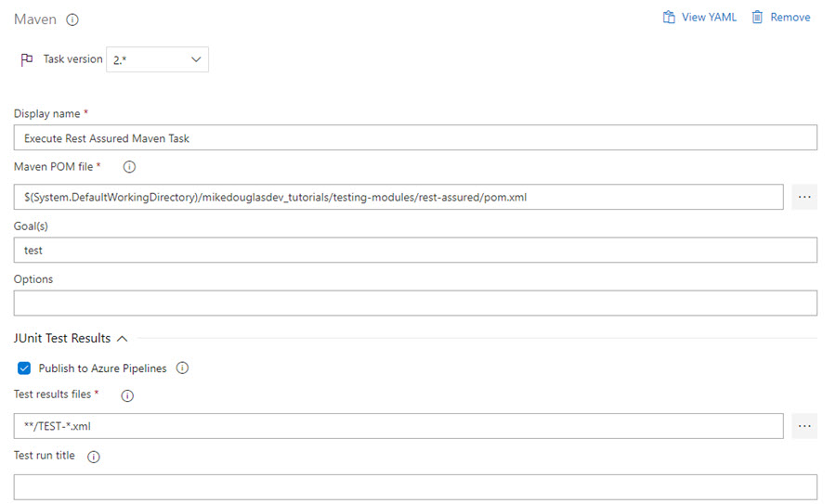Open the View YAML link
Image resolution: width=836 pixels, height=504 pixels.
709,17
